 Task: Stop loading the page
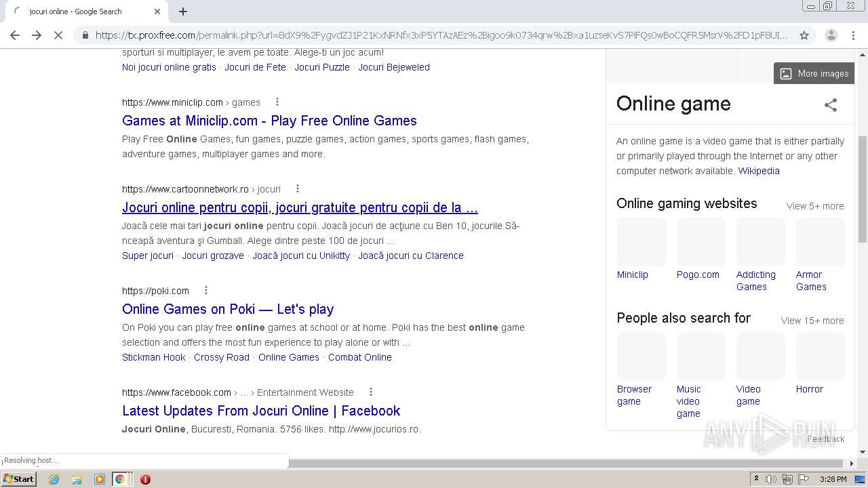pos(58,35)
